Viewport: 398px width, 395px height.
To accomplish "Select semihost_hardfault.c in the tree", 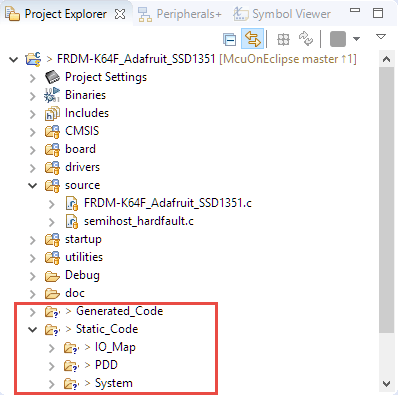I will tap(139, 221).
